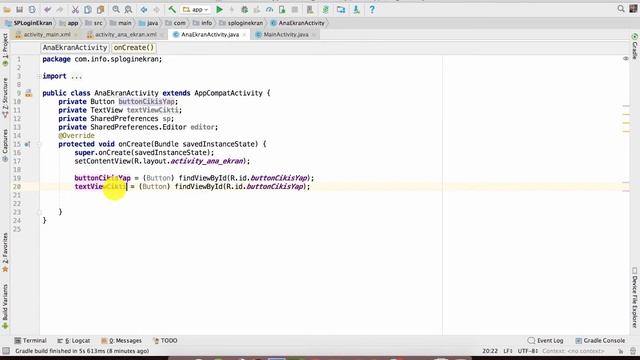Viewport: 640px width, 360px height.
Task: Click the main breadcrumb folder
Action: tap(120, 23)
